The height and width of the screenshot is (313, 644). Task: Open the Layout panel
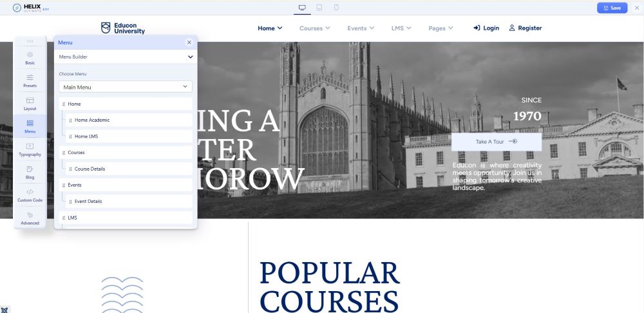(30, 104)
